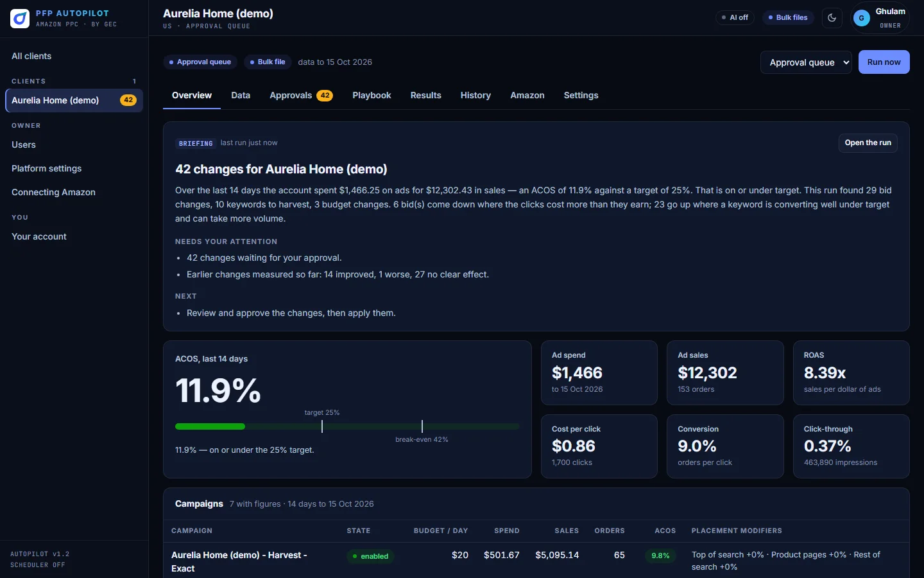Click the 11.9% ACOS value
924x578 pixels.
point(218,390)
